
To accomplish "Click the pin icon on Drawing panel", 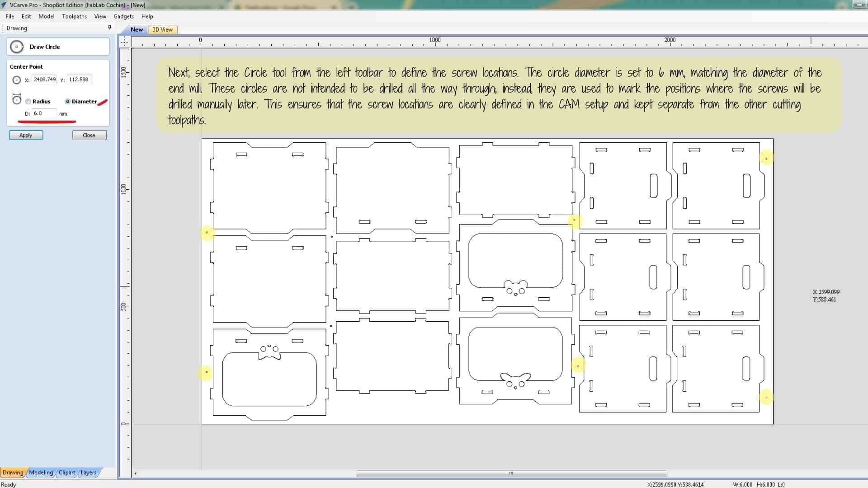I will [x=109, y=28].
